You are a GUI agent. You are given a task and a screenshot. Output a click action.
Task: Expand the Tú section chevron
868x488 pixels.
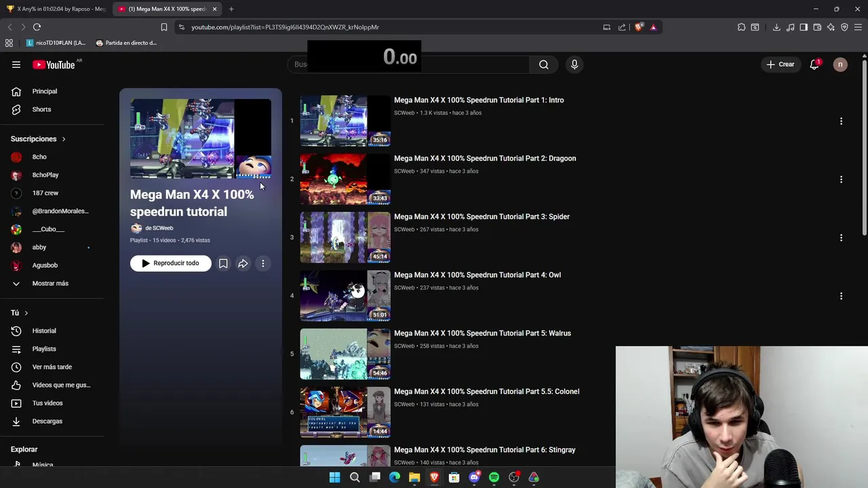click(26, 313)
